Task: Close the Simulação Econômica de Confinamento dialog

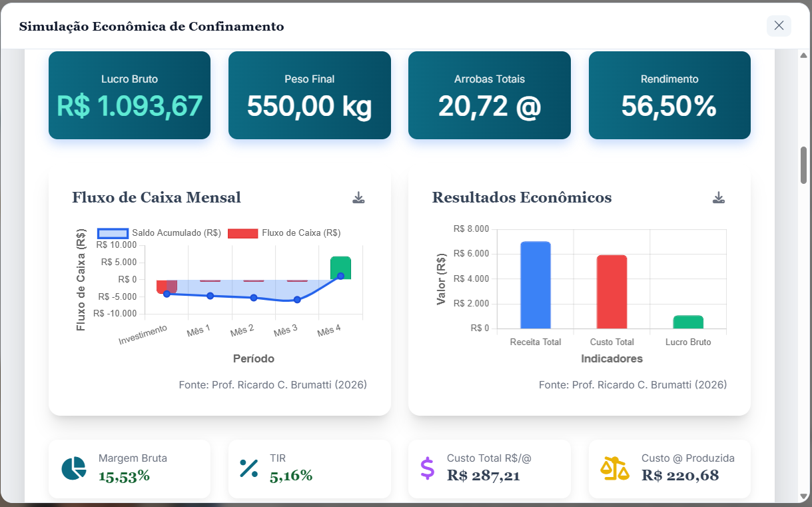Action: click(x=779, y=26)
